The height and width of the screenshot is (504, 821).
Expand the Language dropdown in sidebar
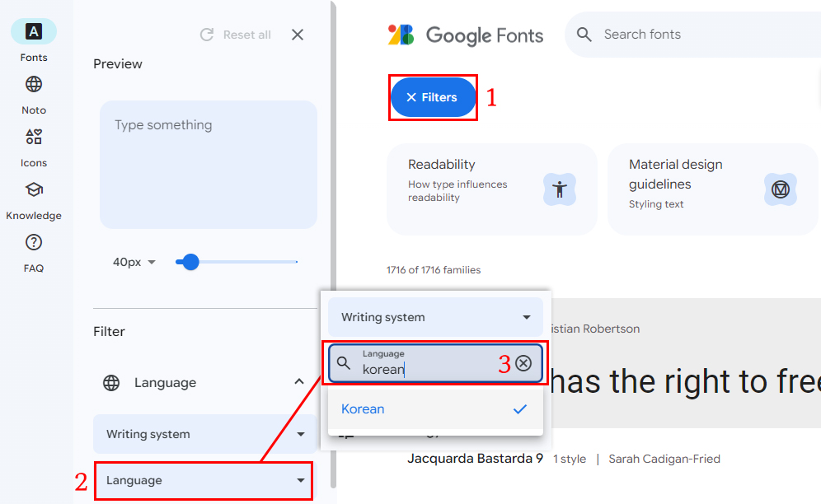tap(204, 480)
